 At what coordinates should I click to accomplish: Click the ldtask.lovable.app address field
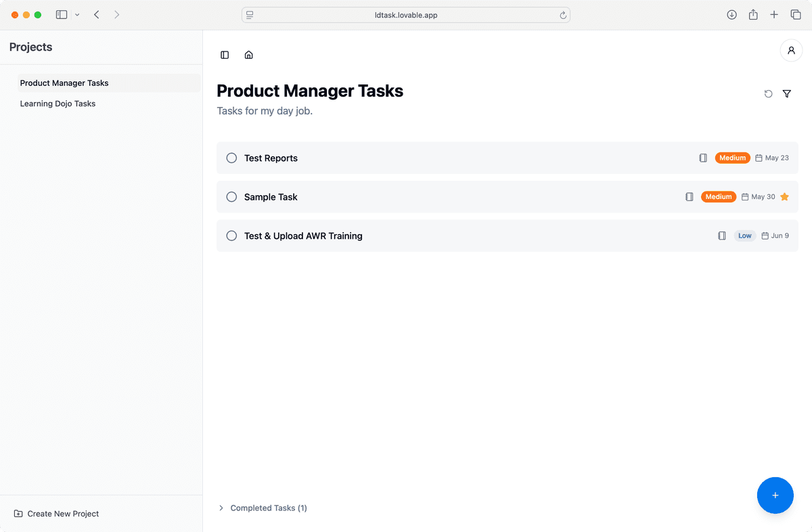pos(406,15)
